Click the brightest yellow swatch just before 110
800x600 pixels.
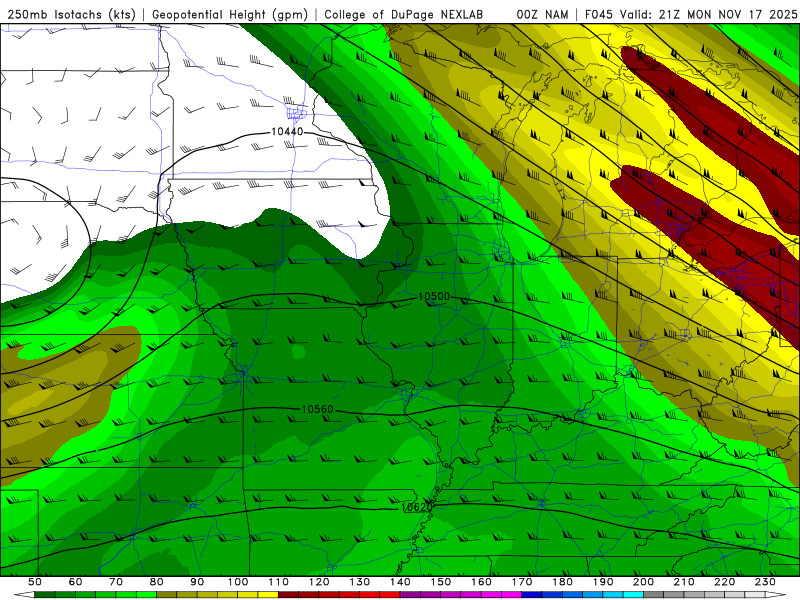click(268, 595)
